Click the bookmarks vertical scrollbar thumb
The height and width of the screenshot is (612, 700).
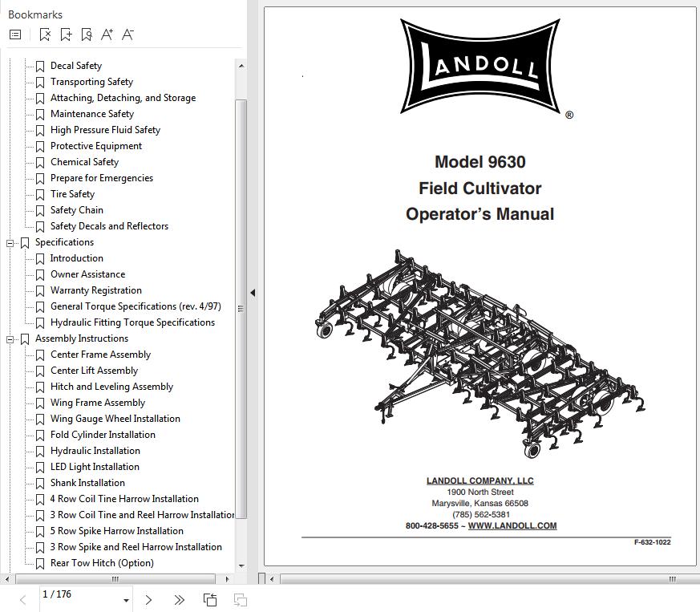(x=241, y=309)
